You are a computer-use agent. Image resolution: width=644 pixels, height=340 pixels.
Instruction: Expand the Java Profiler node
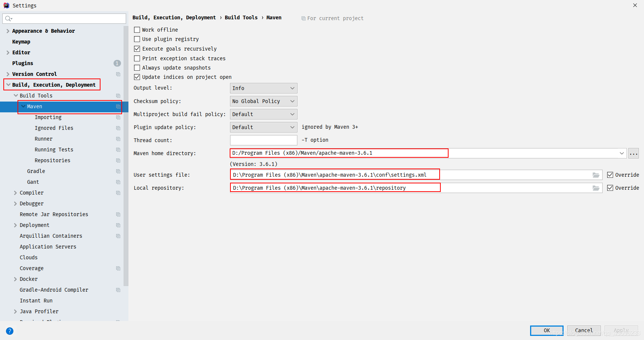click(16, 311)
